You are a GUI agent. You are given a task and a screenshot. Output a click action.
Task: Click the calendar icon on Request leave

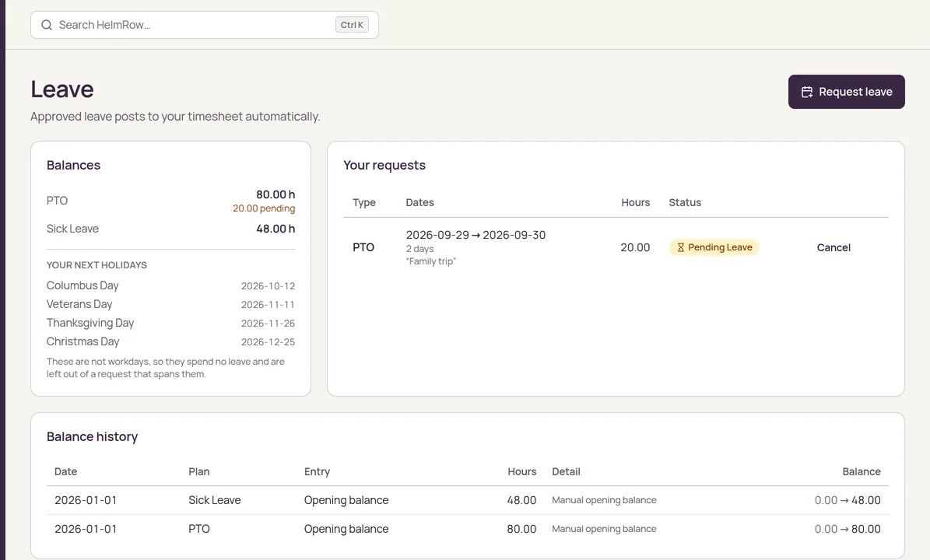[806, 92]
